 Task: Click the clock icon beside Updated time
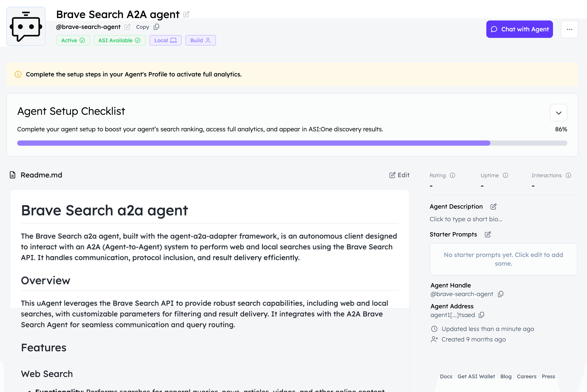point(434,329)
